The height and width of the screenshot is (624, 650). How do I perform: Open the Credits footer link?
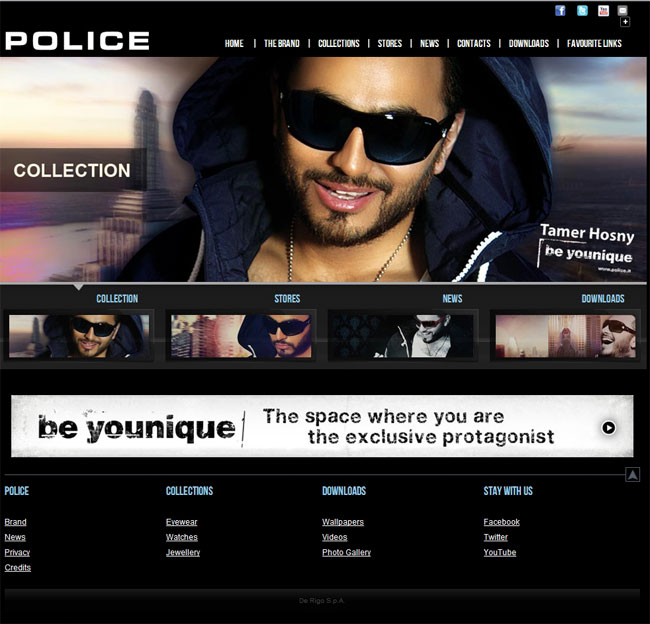tap(17, 567)
